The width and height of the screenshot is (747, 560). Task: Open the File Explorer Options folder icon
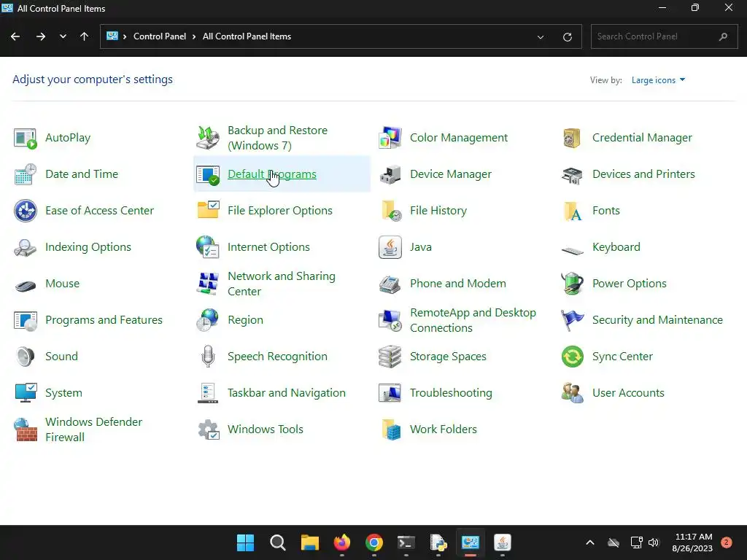point(208,210)
